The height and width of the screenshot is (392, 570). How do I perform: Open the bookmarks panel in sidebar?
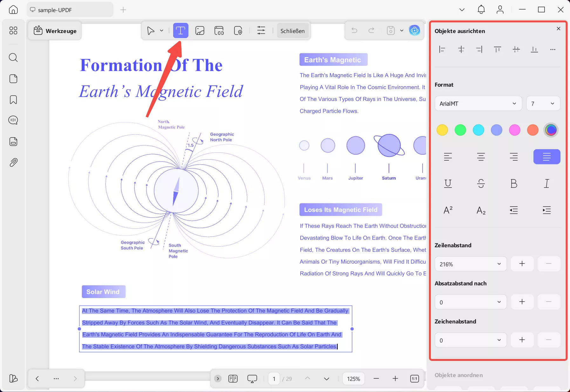pos(13,100)
